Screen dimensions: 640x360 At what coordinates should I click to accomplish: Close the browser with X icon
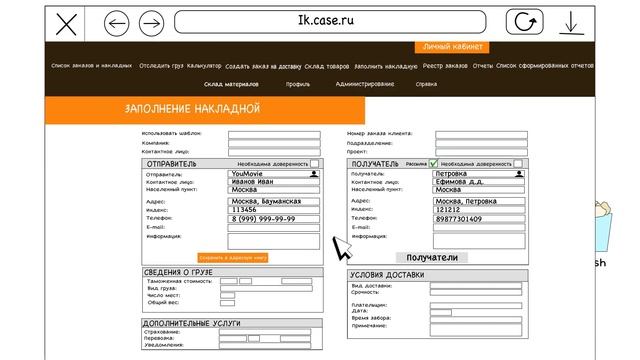click(x=66, y=24)
